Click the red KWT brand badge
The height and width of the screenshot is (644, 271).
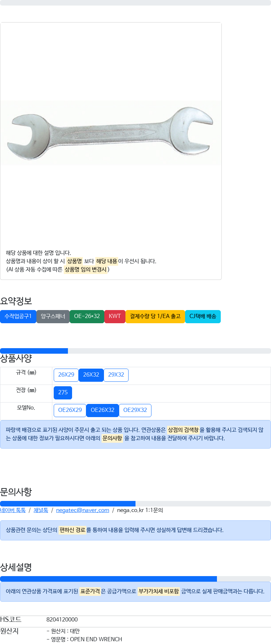tap(115, 316)
